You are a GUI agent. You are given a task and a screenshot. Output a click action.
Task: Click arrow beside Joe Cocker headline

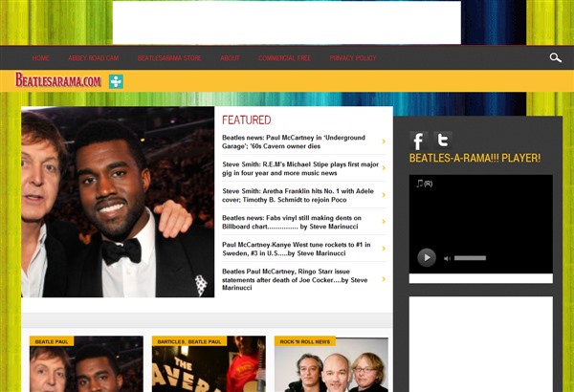point(384,279)
